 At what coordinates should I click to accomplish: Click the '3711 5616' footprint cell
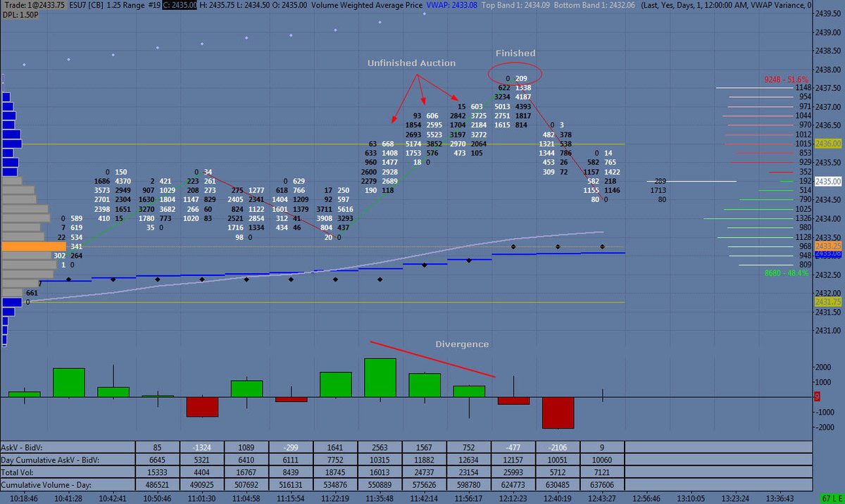[x=335, y=209]
